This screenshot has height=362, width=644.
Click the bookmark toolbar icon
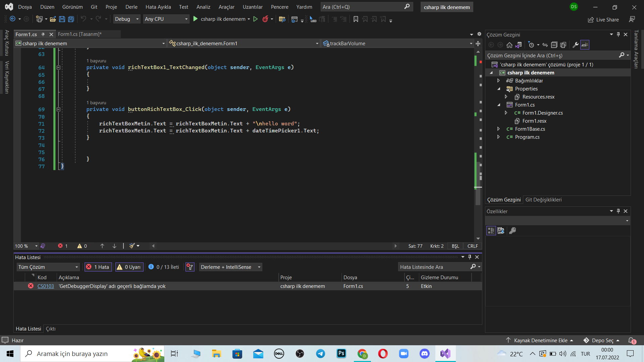356,19
